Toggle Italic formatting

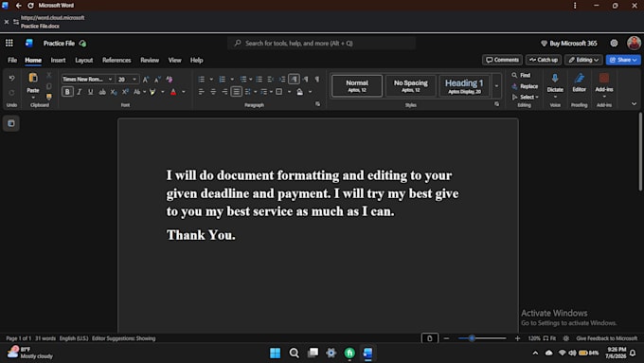(80, 92)
